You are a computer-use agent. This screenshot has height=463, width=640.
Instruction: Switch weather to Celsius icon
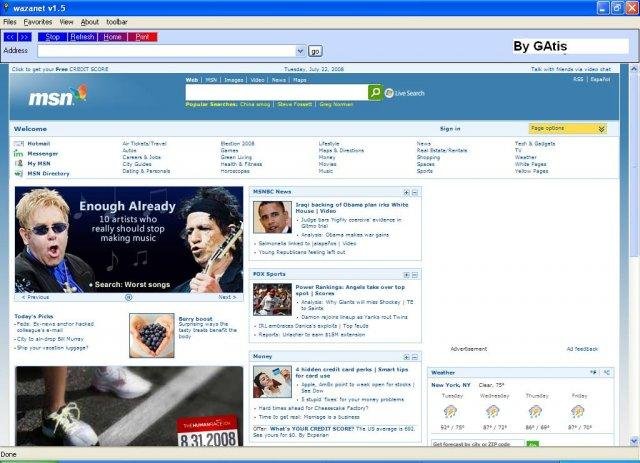pyautogui.click(x=607, y=372)
